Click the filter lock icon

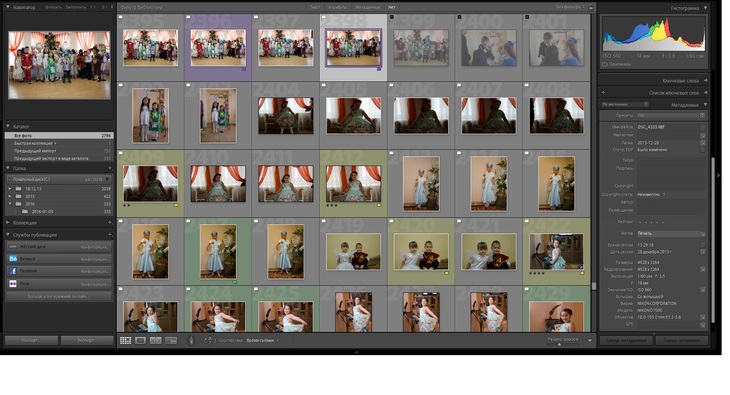tap(591, 7)
